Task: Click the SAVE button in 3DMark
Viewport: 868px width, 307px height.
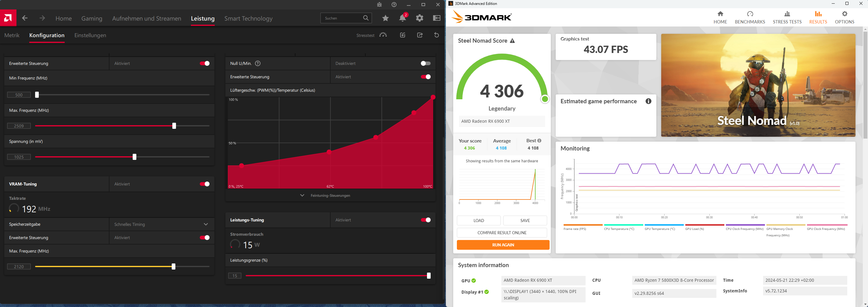Action: pyautogui.click(x=525, y=221)
